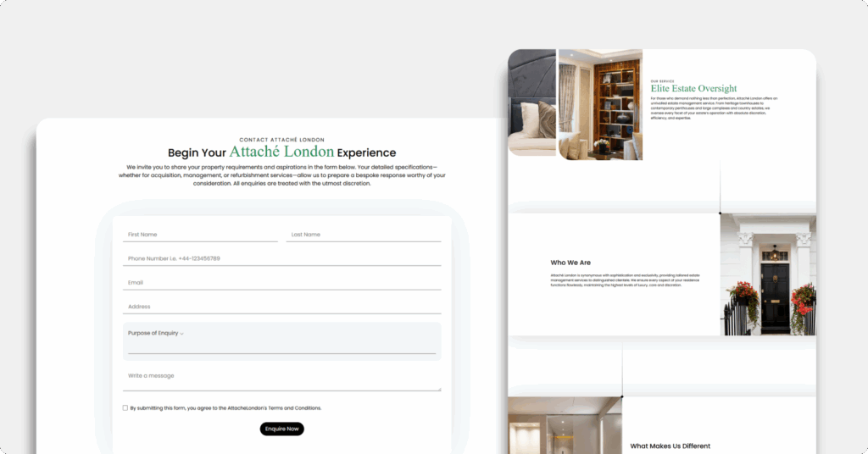This screenshot has width=868, height=454.
Task: Select the Email input field
Action: pyautogui.click(x=281, y=283)
